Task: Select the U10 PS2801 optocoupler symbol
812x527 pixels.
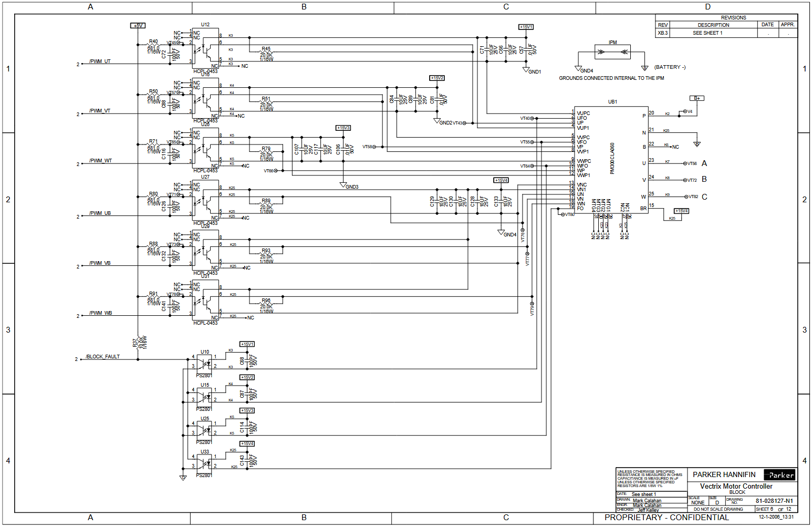Action: [x=204, y=363]
